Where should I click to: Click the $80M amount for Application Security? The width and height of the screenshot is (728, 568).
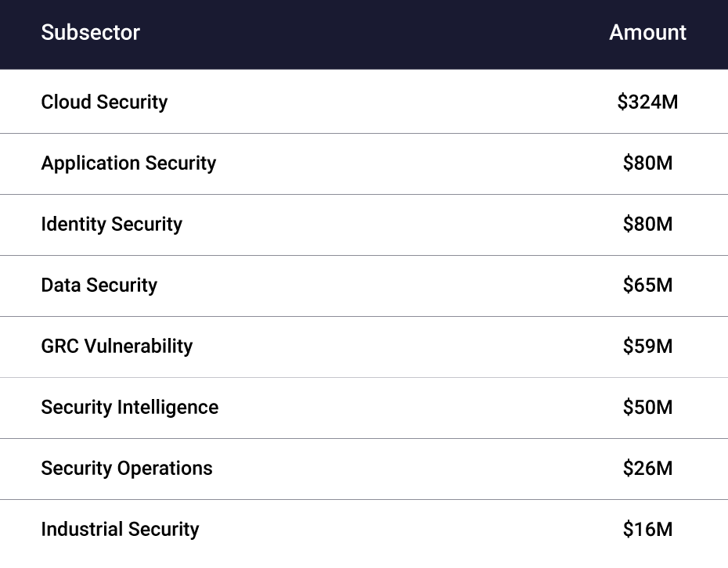coord(647,164)
